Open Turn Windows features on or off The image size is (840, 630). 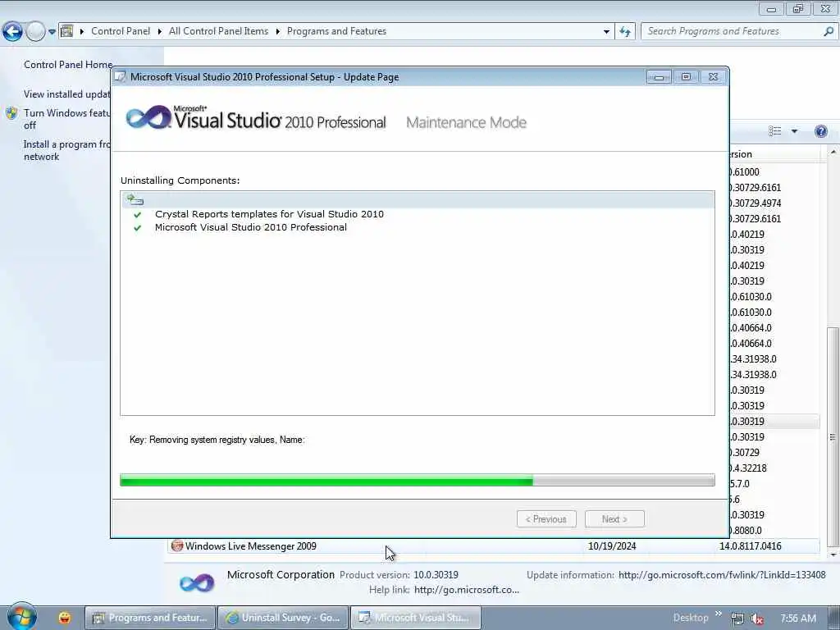pos(67,119)
